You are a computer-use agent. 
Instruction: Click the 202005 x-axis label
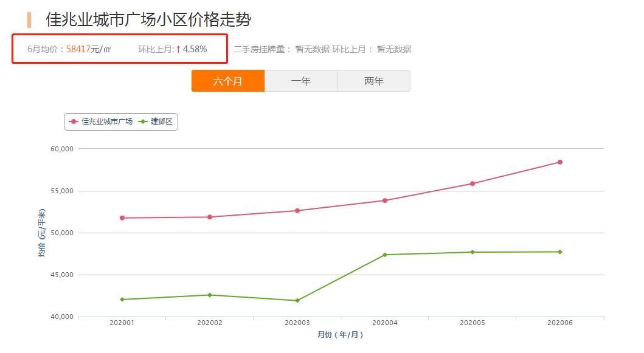(473, 323)
